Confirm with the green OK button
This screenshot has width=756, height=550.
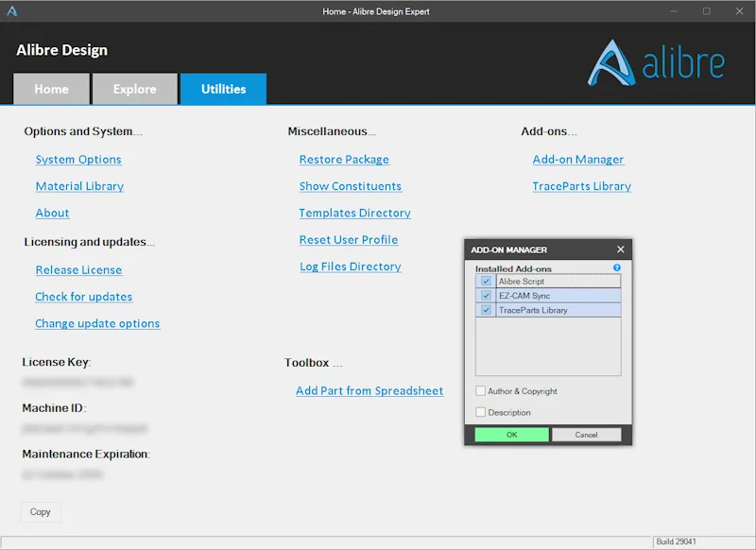[511, 435]
